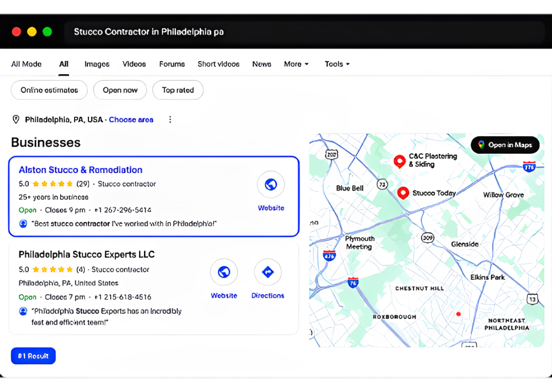Click the Closes 9 pm hours text

65,210
